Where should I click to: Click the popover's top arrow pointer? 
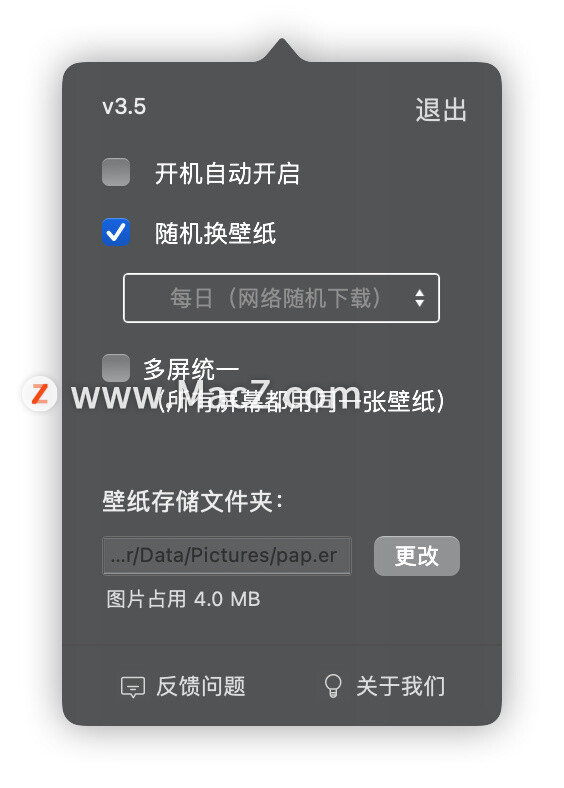point(282,49)
